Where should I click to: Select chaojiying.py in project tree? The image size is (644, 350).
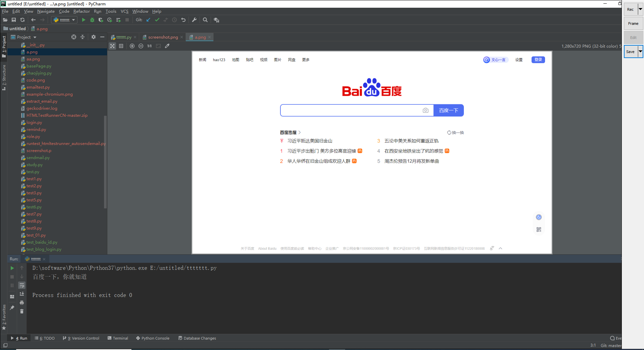[x=39, y=73]
